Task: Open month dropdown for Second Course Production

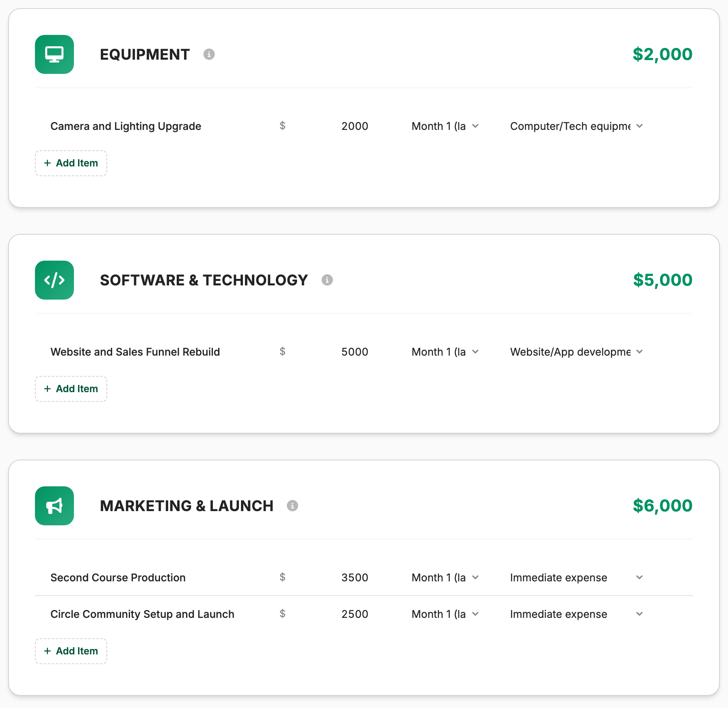Action: pos(445,578)
